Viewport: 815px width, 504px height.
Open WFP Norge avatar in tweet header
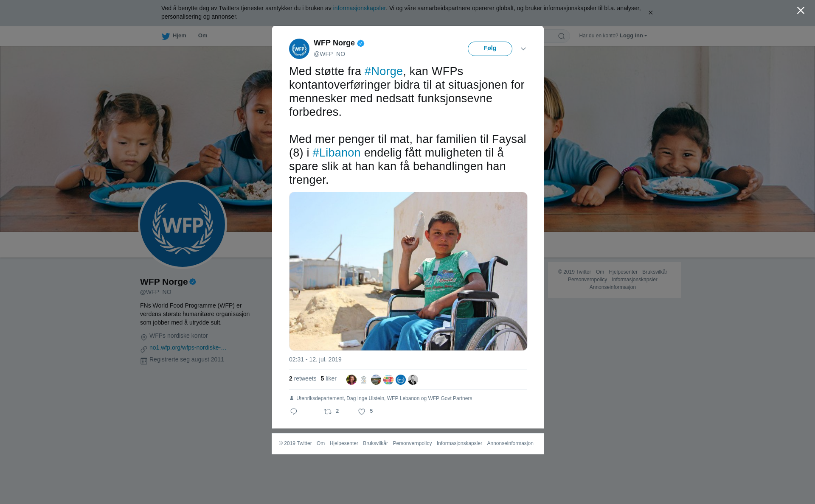(x=299, y=49)
